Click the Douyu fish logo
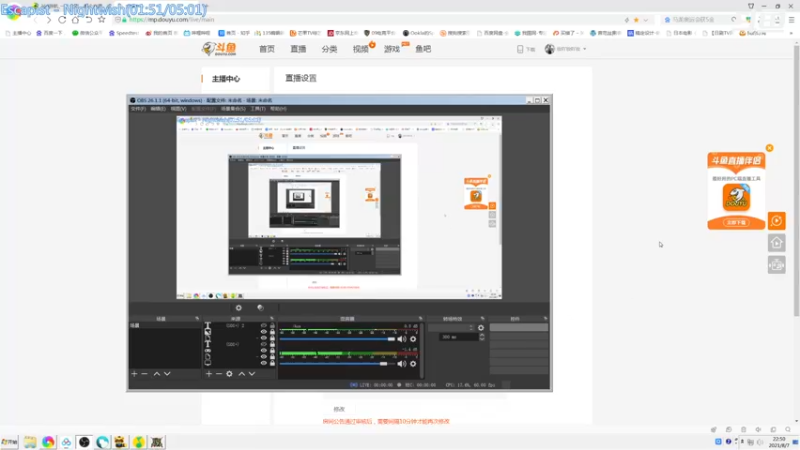This screenshot has width=800, height=450. [x=219, y=49]
